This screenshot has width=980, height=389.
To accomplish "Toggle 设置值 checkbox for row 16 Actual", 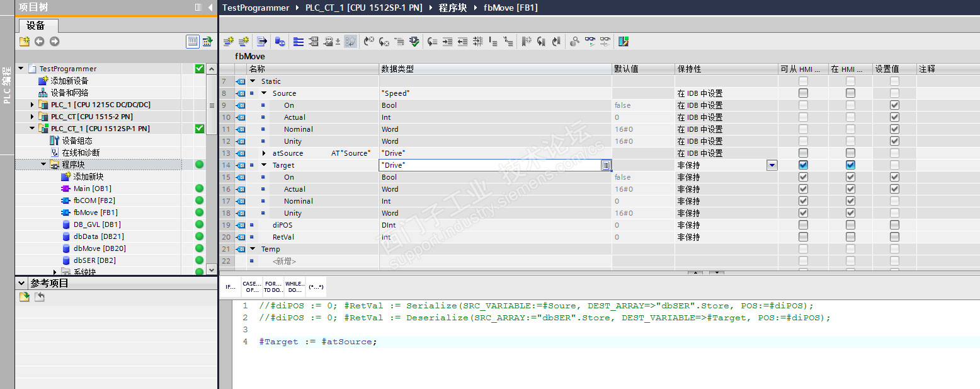I will 894,189.
